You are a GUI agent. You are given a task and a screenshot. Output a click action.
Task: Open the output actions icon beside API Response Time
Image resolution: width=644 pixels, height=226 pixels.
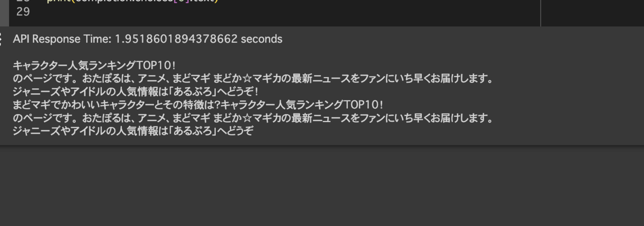(2, 39)
